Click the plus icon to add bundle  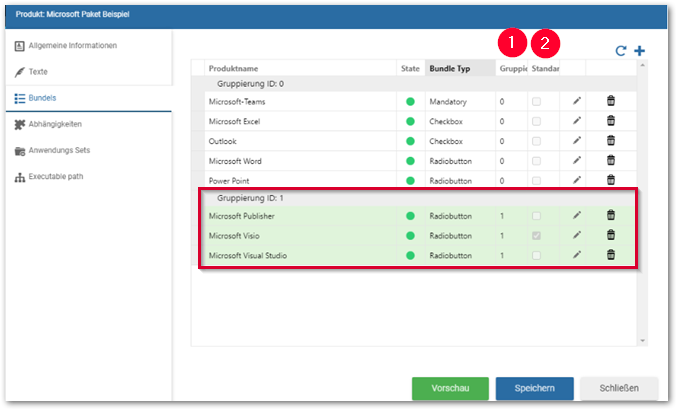639,51
